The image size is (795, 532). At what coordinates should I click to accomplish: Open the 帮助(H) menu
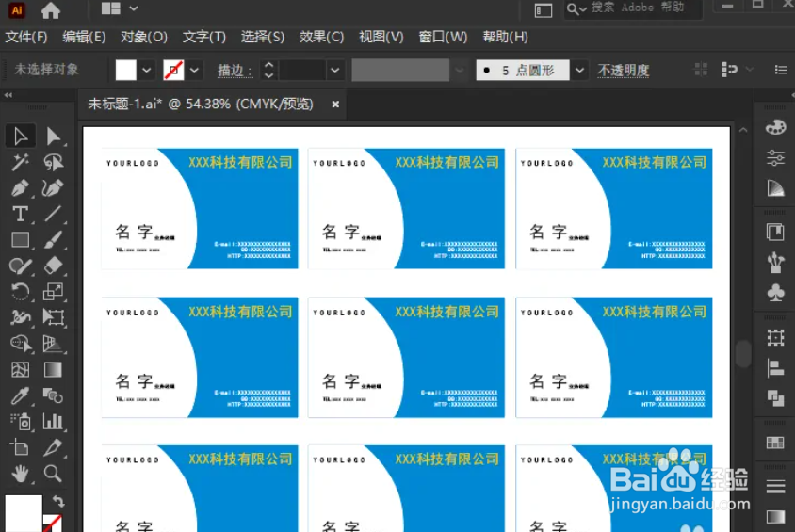point(506,37)
